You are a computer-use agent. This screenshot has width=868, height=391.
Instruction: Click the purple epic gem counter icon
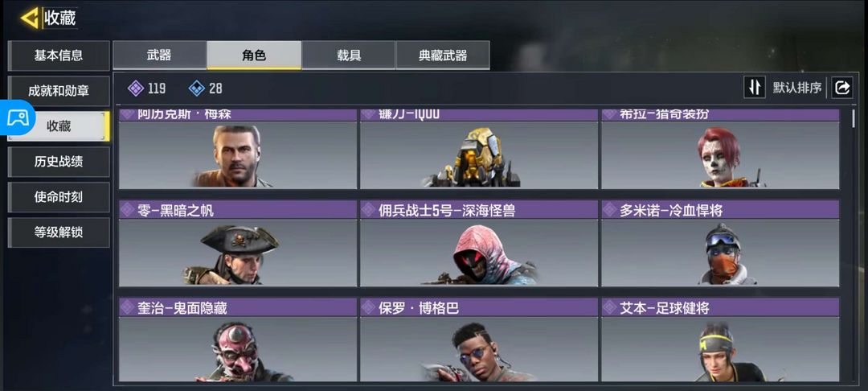(x=136, y=88)
